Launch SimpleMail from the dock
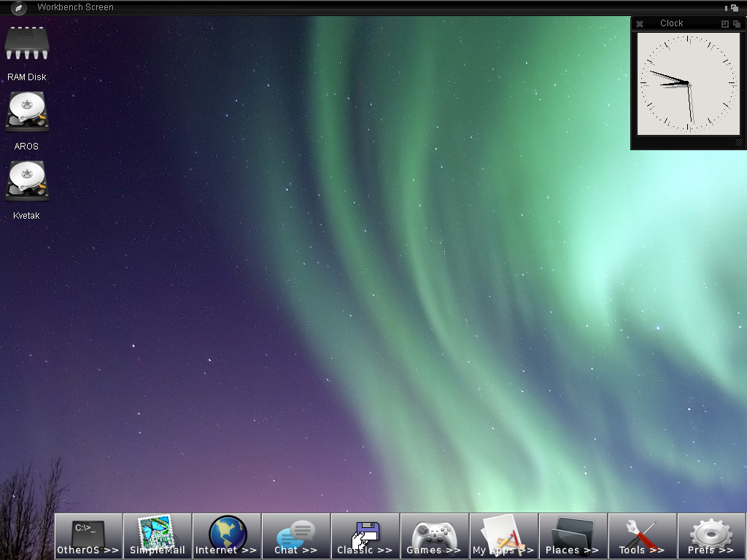This screenshot has width=747, height=560. (x=158, y=536)
